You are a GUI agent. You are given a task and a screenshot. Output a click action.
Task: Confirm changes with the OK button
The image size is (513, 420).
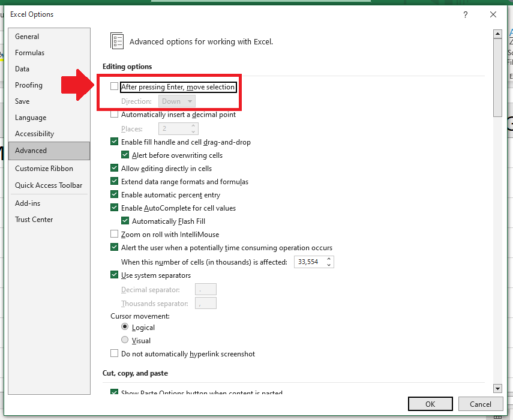pyautogui.click(x=430, y=404)
